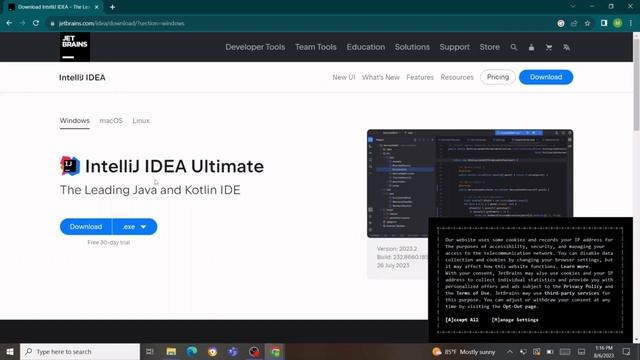Viewport: 640px width, 360px height.
Task: Click the browser address bar URL
Action: coord(122,24)
